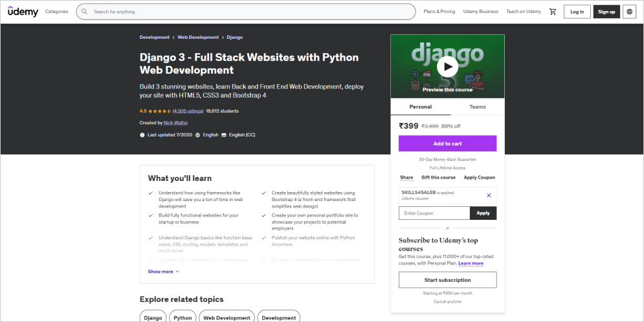Image resolution: width=644 pixels, height=322 pixels.
Task: Click the Udemy logo
Action: point(23,12)
